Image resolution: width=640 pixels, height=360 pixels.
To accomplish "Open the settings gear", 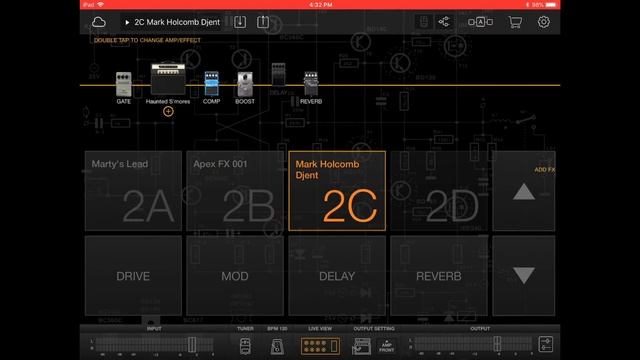I will point(544,22).
